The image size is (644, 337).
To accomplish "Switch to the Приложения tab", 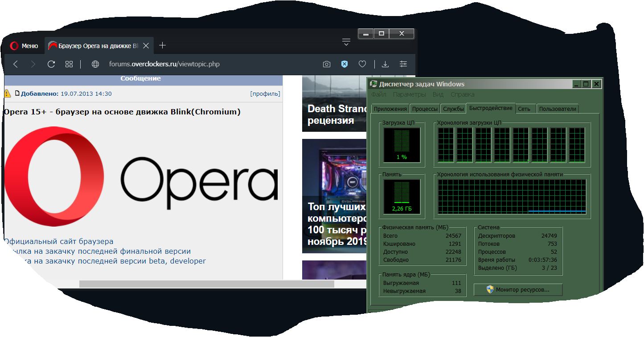I will point(390,109).
